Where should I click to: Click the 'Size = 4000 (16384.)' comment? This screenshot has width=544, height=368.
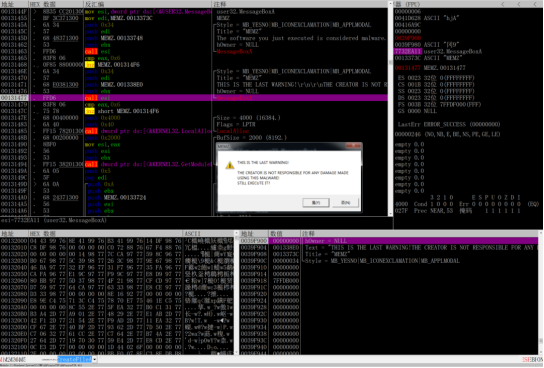[x=248, y=118]
